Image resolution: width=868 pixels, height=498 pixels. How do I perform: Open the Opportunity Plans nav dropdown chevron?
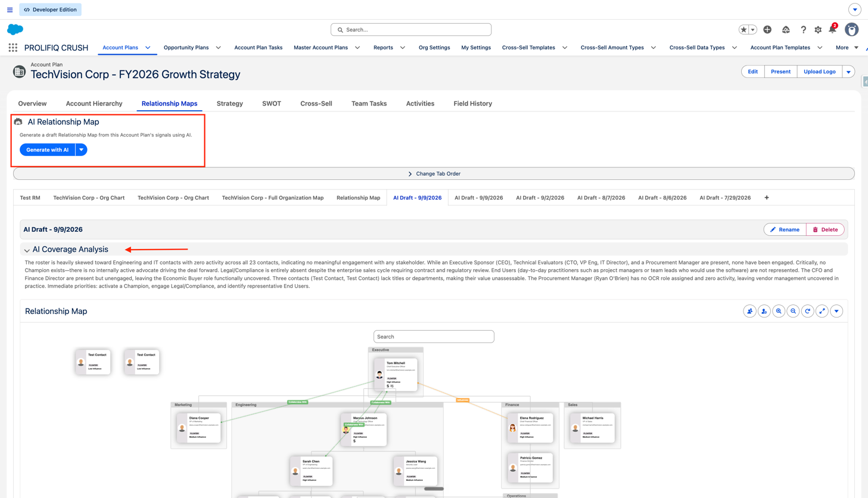coord(218,48)
